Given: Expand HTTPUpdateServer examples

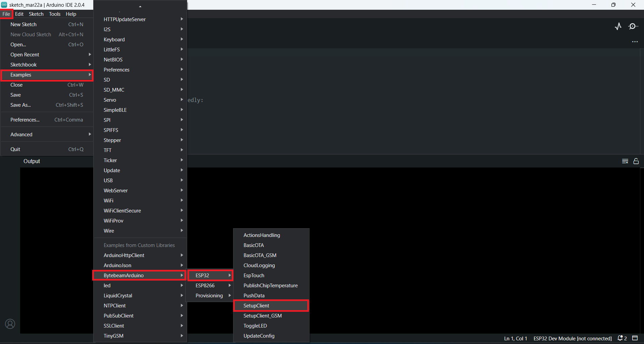Looking at the screenshot, I should [x=140, y=19].
